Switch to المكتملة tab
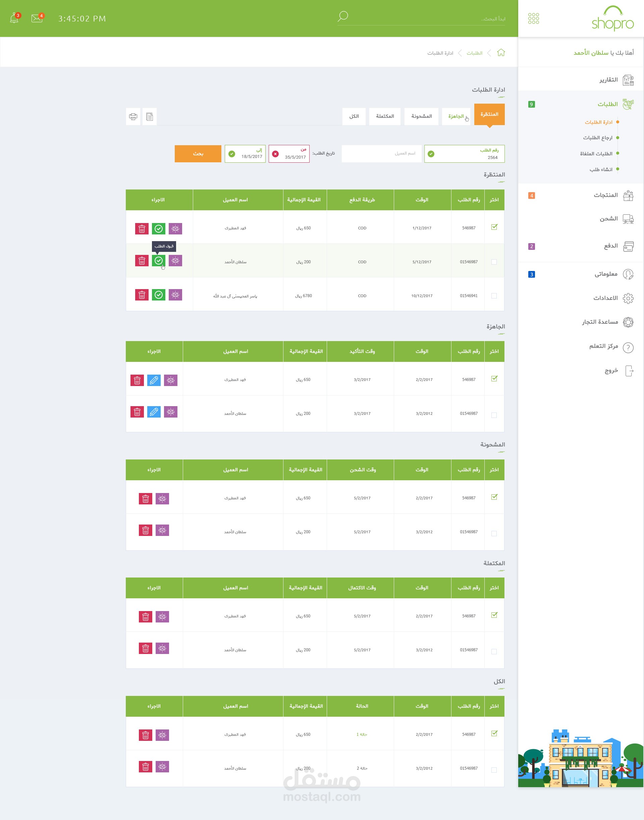Screen dimensions: 644x820 pyautogui.click(x=385, y=116)
